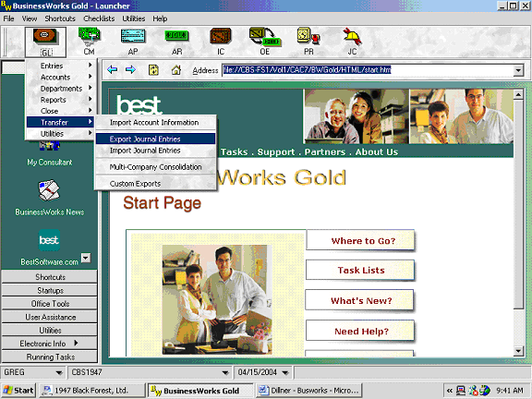This screenshot has width=532, height=399.
Task: Open the AP module icon
Action: pyautogui.click(x=133, y=42)
